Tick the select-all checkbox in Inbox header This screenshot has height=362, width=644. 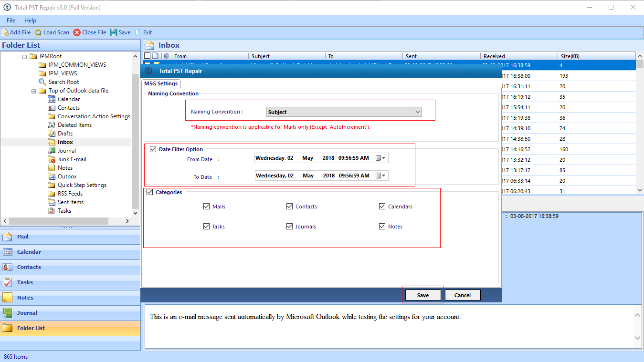pos(148,56)
